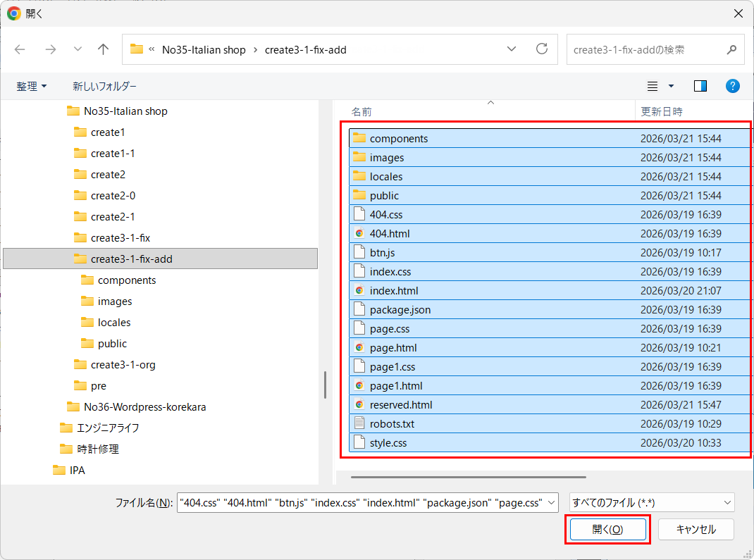Refresh the current folder listing
This screenshot has width=754, height=560.
[542, 49]
